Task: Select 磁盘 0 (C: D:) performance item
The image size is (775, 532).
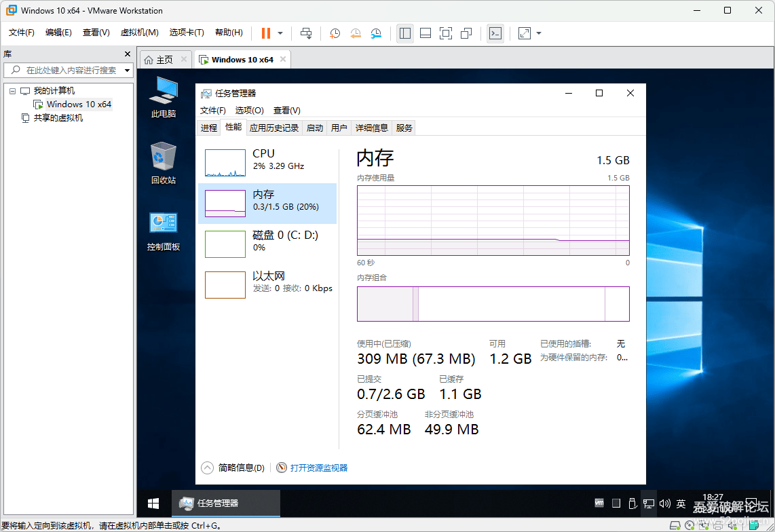Action: [267, 244]
